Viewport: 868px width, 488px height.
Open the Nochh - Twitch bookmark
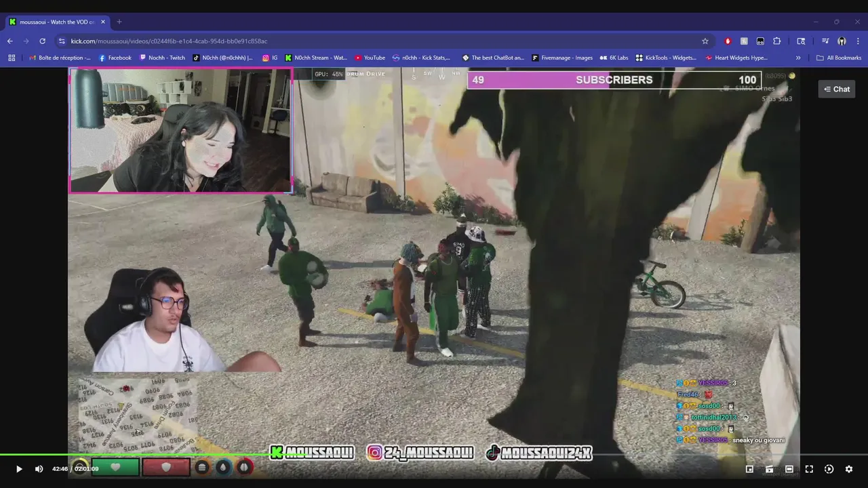pyautogui.click(x=162, y=58)
